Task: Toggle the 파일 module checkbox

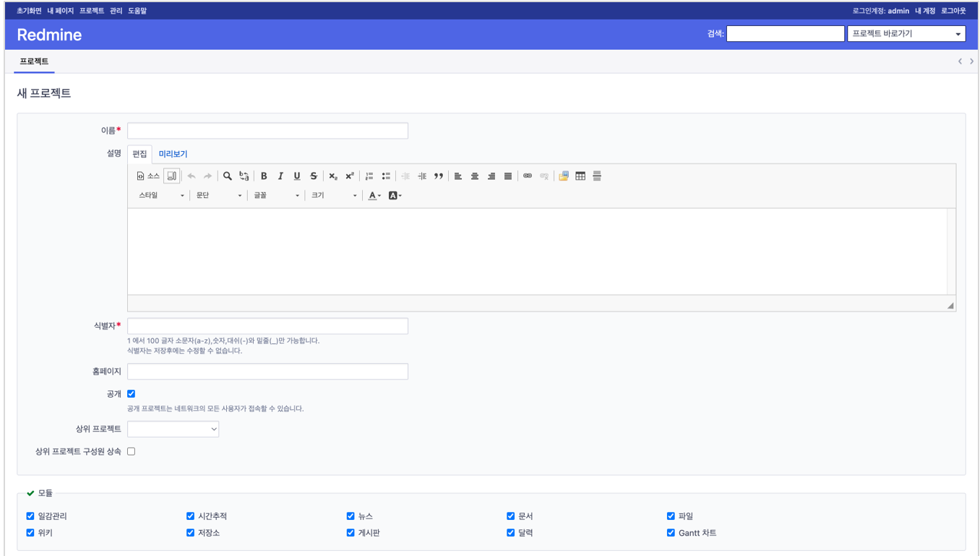Action: click(671, 516)
